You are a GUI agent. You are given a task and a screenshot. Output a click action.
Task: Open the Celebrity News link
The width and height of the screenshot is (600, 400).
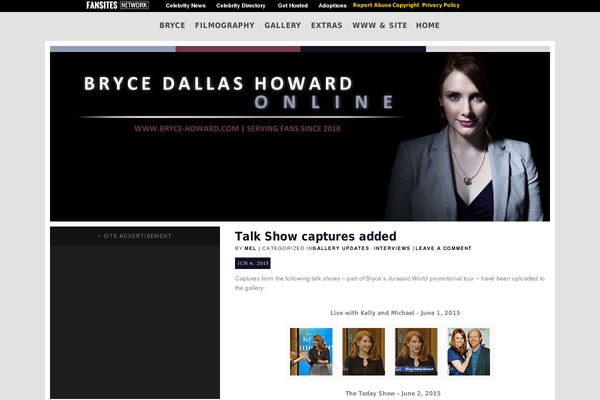[x=186, y=6]
